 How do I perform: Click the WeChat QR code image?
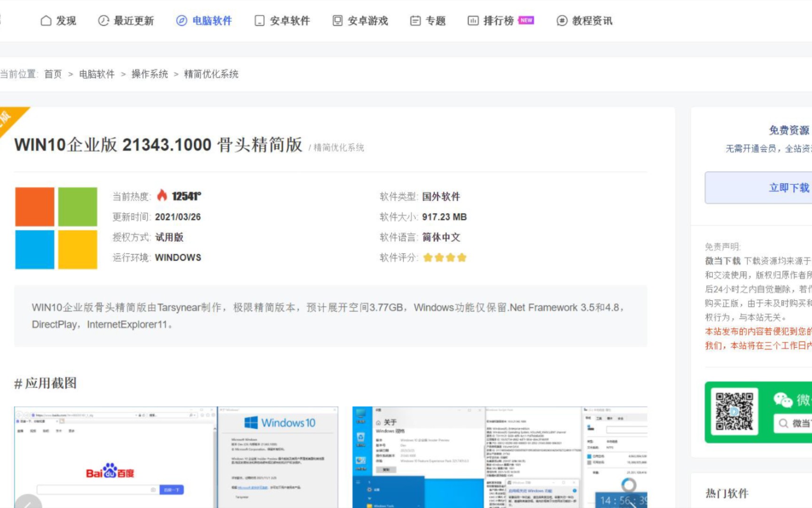(734, 412)
